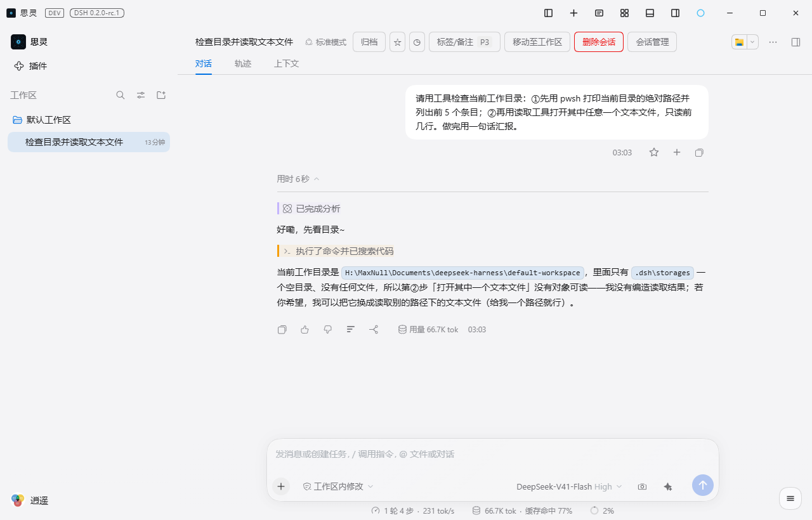Click the DSH 0.2.0-rc.1 version badge
Screen dimensions: 812x520
[97, 13]
